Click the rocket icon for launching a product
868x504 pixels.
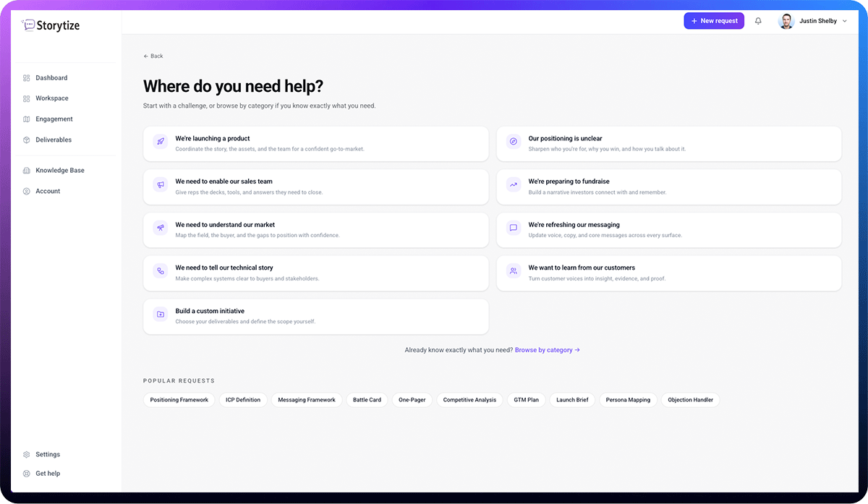(161, 142)
